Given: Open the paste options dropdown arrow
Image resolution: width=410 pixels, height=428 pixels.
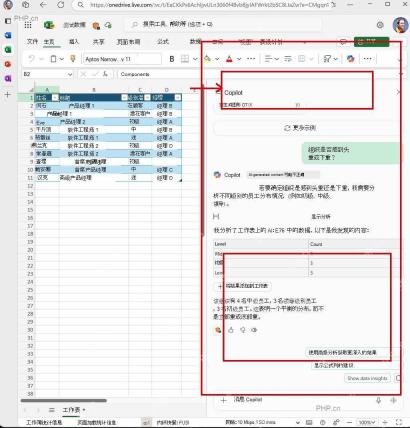Looking at the screenshot, I should 62,59.
